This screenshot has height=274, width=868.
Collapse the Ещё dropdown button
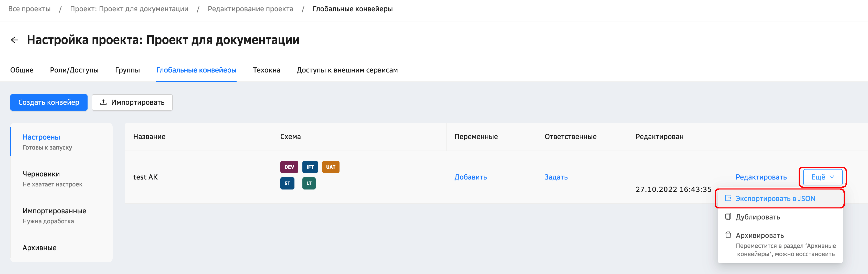coord(822,177)
